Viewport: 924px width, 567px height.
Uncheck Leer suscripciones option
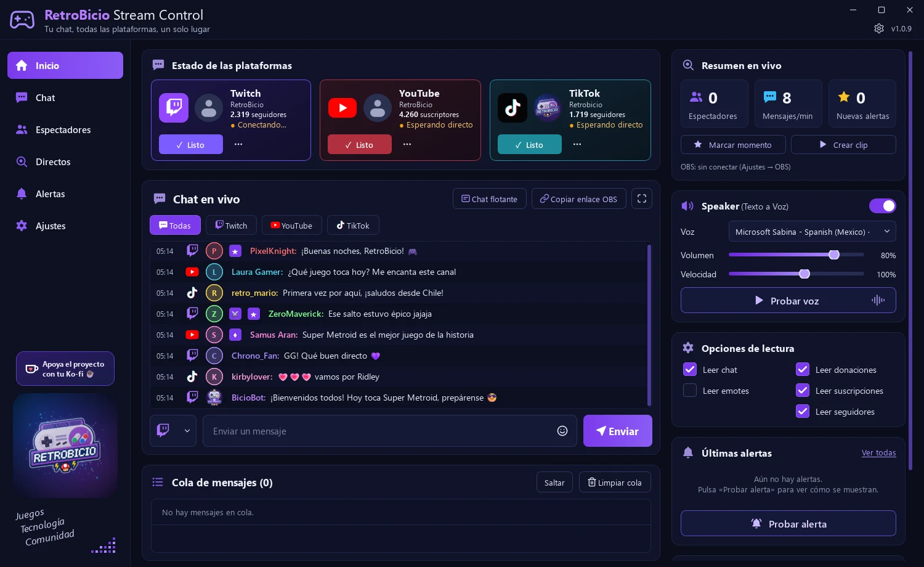click(x=803, y=390)
